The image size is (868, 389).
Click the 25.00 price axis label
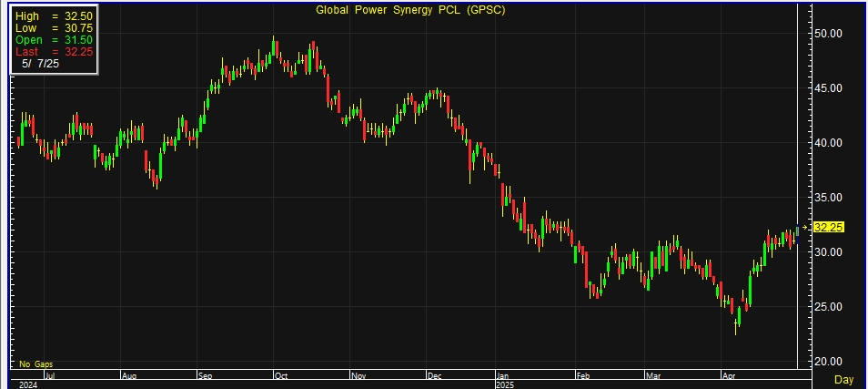point(828,307)
